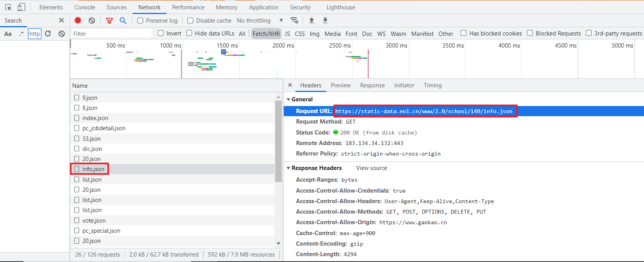Click View source for response headers
This screenshot has width=644, height=262.
click(x=372, y=168)
